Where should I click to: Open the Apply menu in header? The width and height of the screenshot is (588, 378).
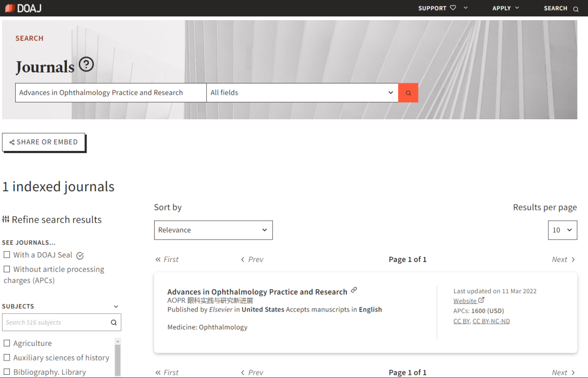click(x=505, y=8)
